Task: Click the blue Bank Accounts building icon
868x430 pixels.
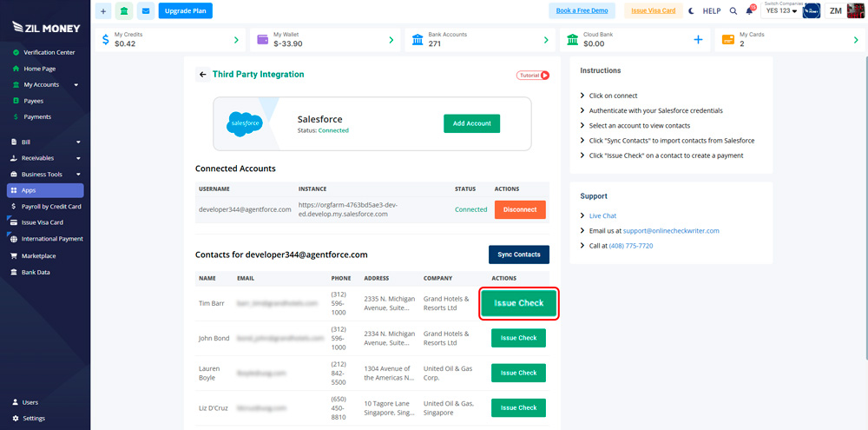Action: pyautogui.click(x=418, y=40)
